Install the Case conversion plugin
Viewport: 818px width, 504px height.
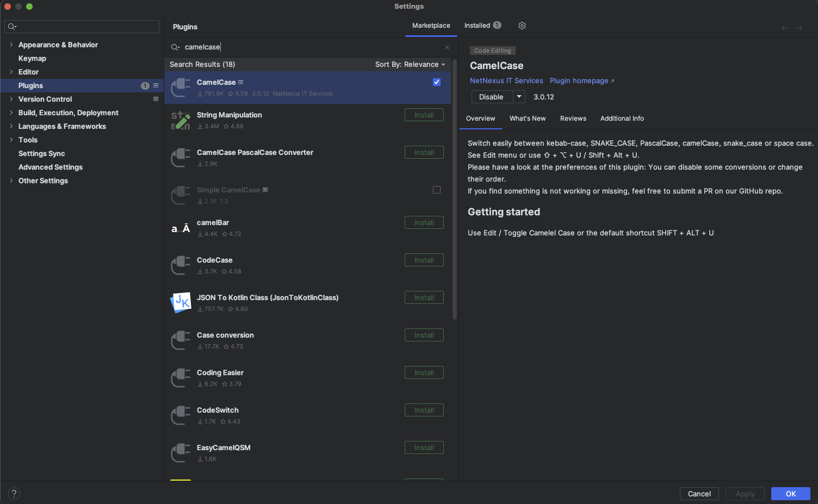pos(424,335)
